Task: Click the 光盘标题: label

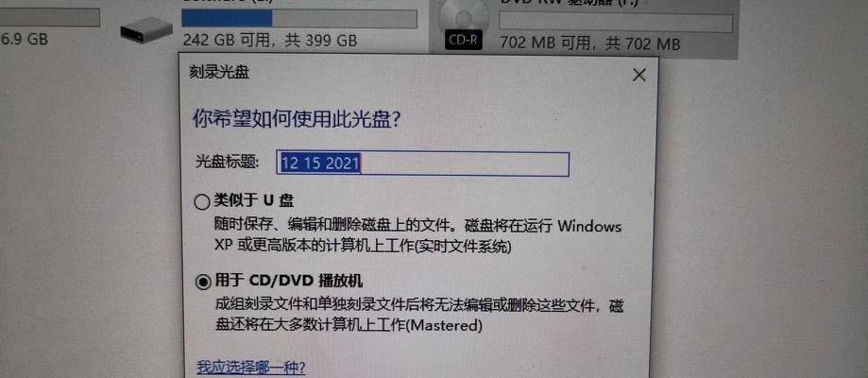Action: click(228, 163)
